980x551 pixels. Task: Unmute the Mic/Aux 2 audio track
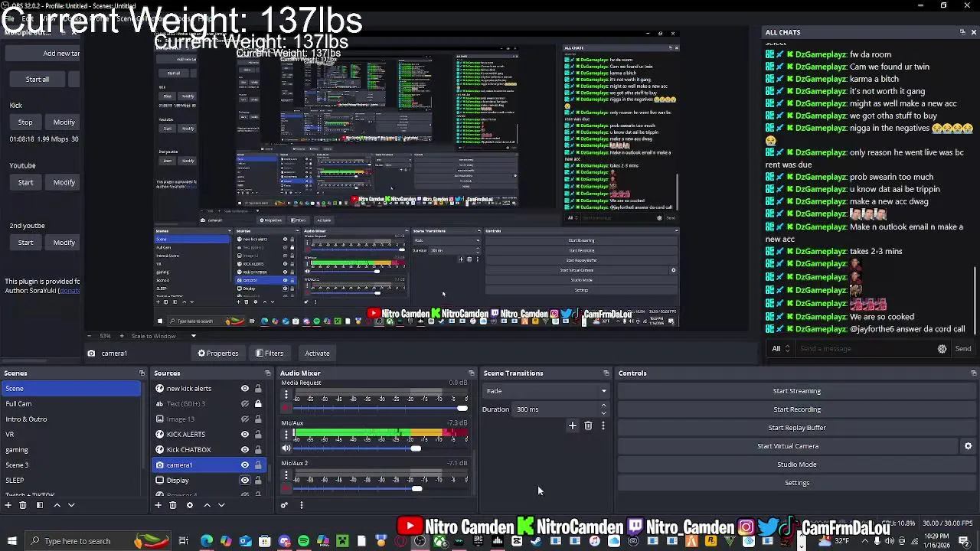(x=286, y=489)
